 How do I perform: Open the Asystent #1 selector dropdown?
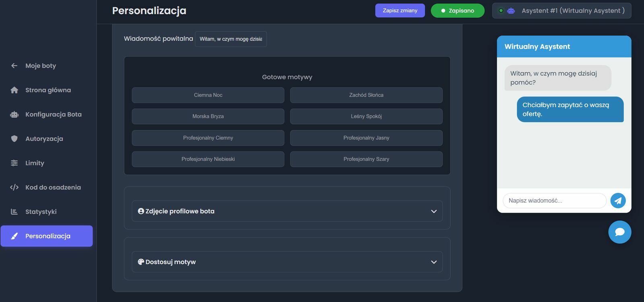tap(561, 10)
